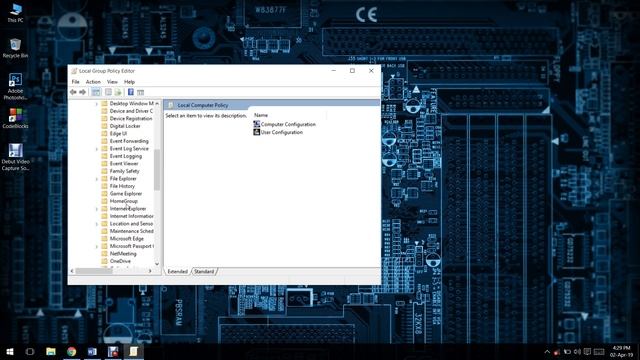The height and width of the screenshot is (360, 640).
Task: Select the Adobe Photoshop desktop shortcut
Action: pos(16,87)
